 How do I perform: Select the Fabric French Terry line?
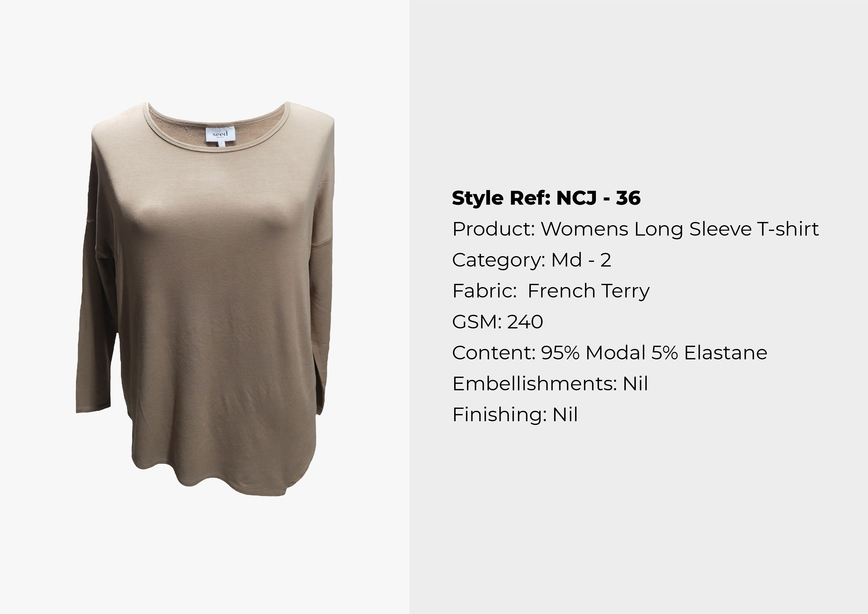pyautogui.click(x=551, y=291)
